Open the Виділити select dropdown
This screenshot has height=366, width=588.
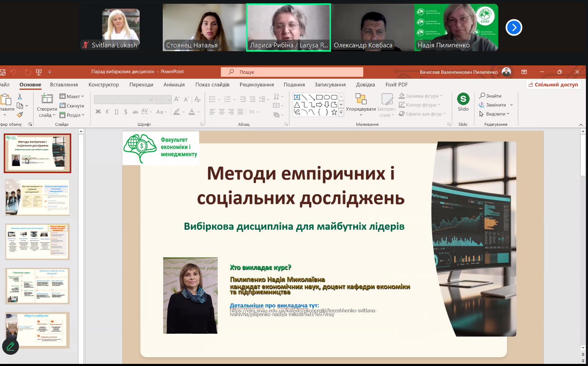494,114
